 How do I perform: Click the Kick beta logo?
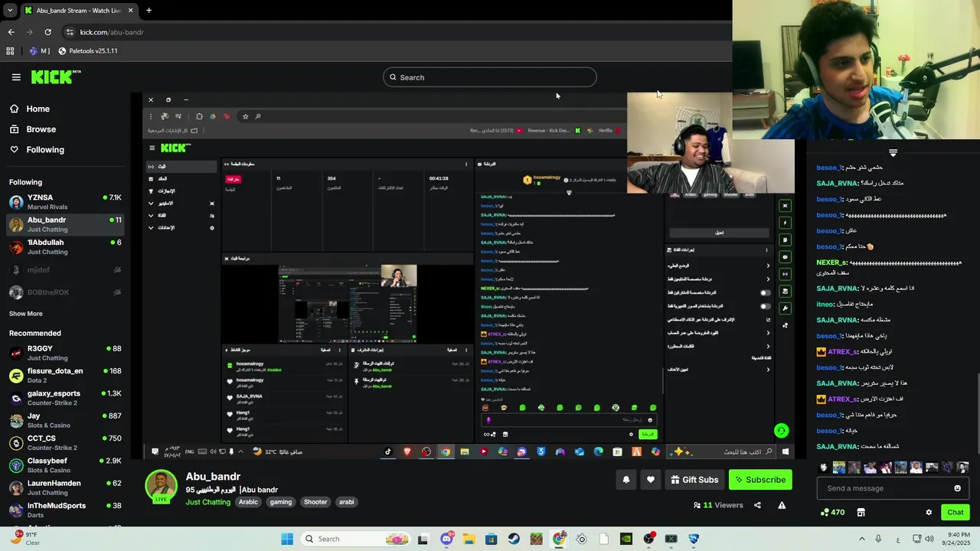click(56, 77)
